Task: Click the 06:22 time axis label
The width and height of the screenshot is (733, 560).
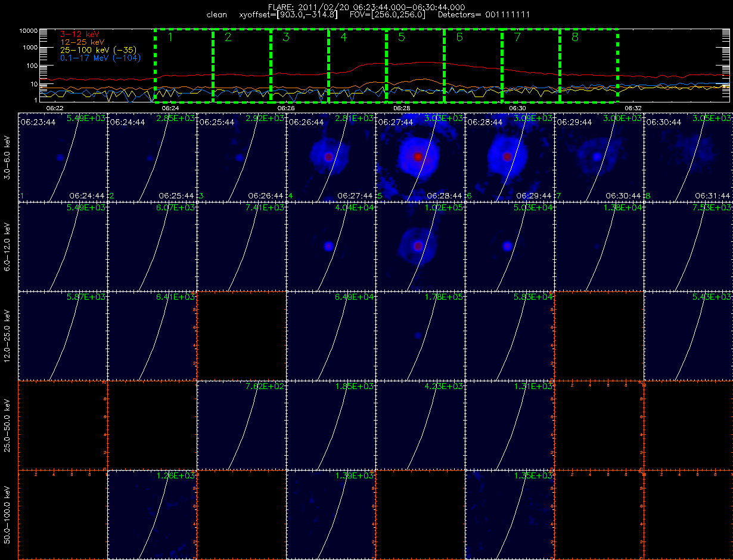Action: coord(54,108)
